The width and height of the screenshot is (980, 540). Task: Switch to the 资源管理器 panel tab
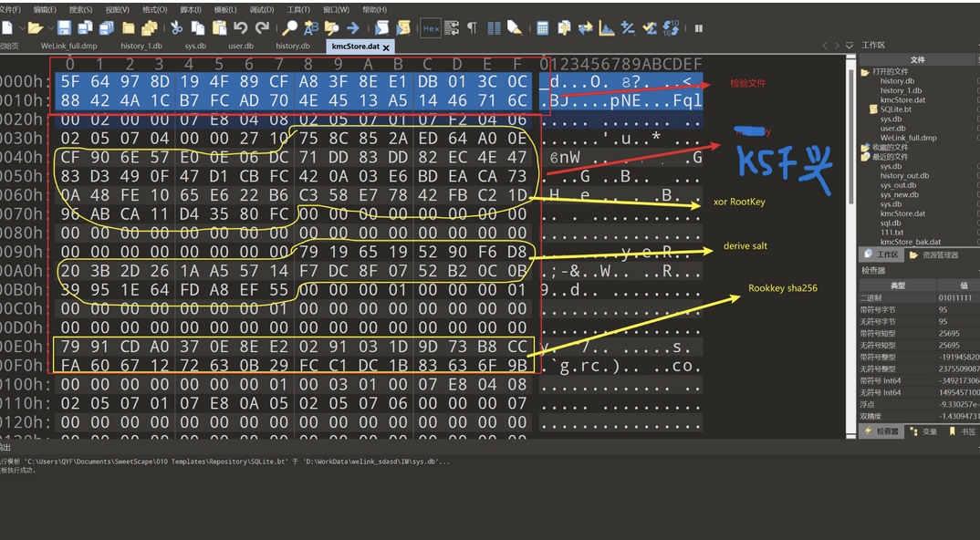pos(933,255)
